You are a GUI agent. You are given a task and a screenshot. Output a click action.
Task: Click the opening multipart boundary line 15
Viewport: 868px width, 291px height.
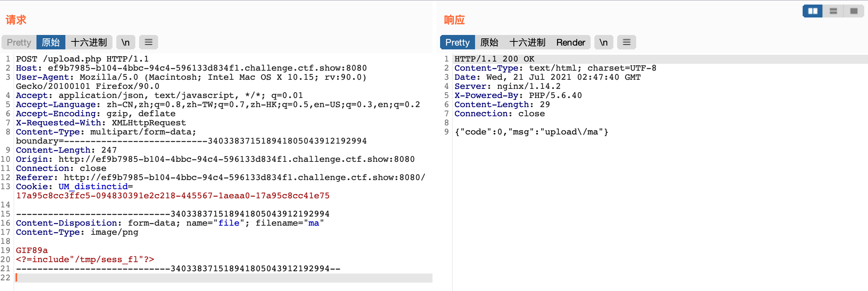tap(173, 214)
